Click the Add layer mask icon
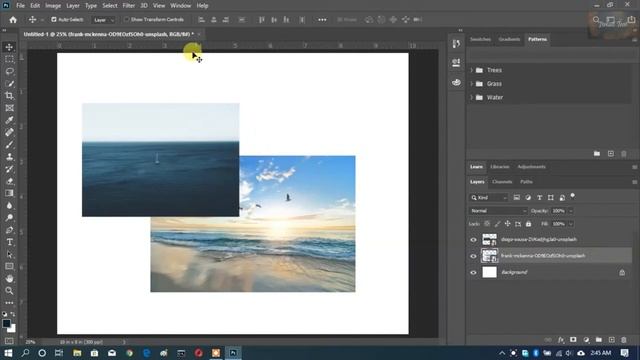The width and height of the screenshot is (640, 360). point(573,340)
